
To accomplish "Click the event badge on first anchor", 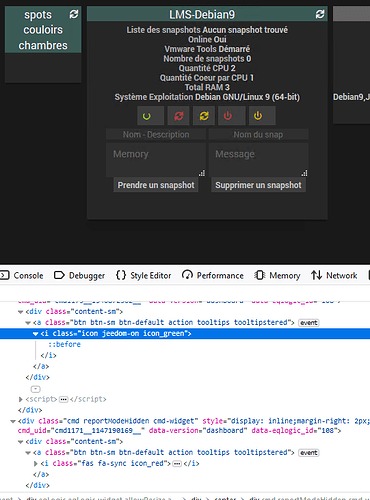I will pos(309,323).
